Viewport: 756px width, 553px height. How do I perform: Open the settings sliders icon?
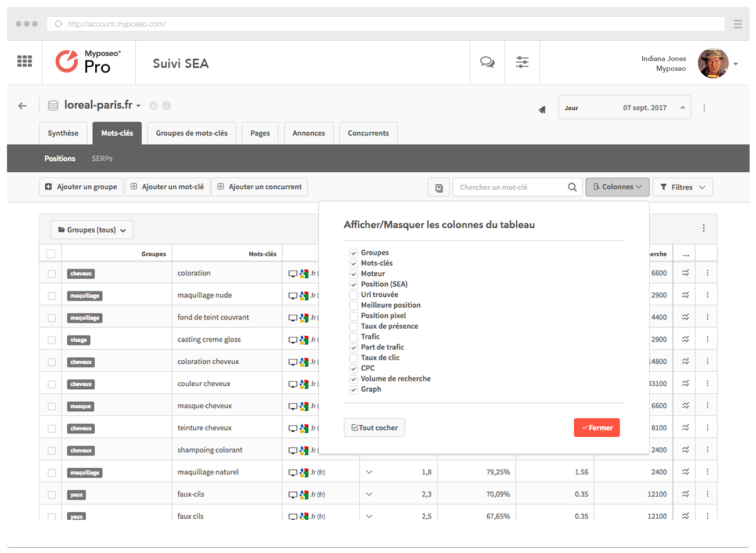[522, 62]
